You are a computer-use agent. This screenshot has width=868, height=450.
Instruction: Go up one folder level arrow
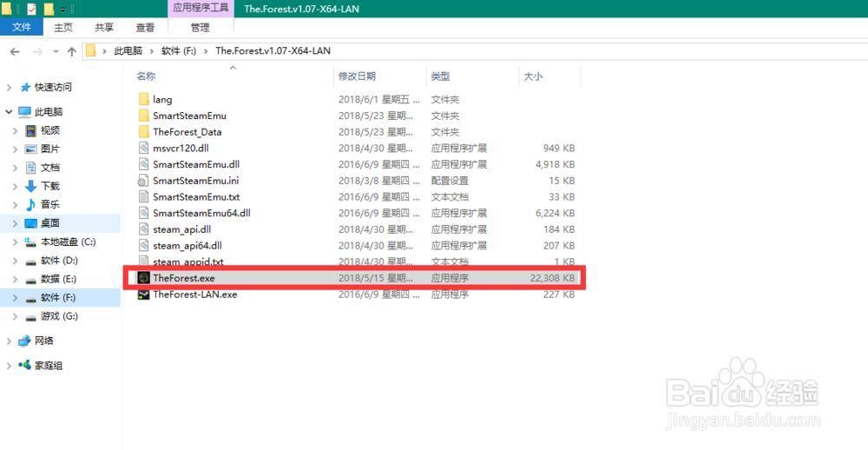click(71, 51)
